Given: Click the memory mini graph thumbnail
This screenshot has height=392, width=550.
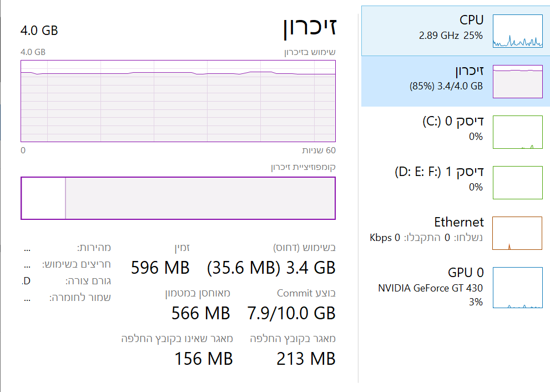Looking at the screenshot, I should coord(517,82).
